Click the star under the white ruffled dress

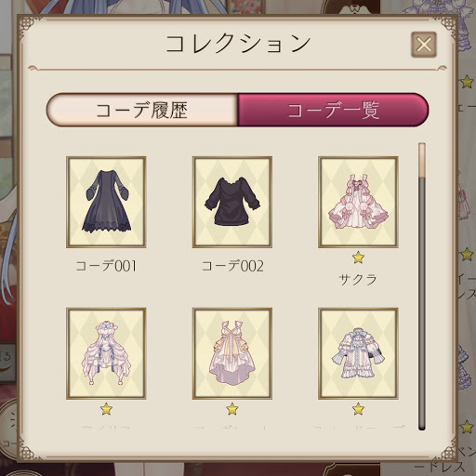point(106,409)
